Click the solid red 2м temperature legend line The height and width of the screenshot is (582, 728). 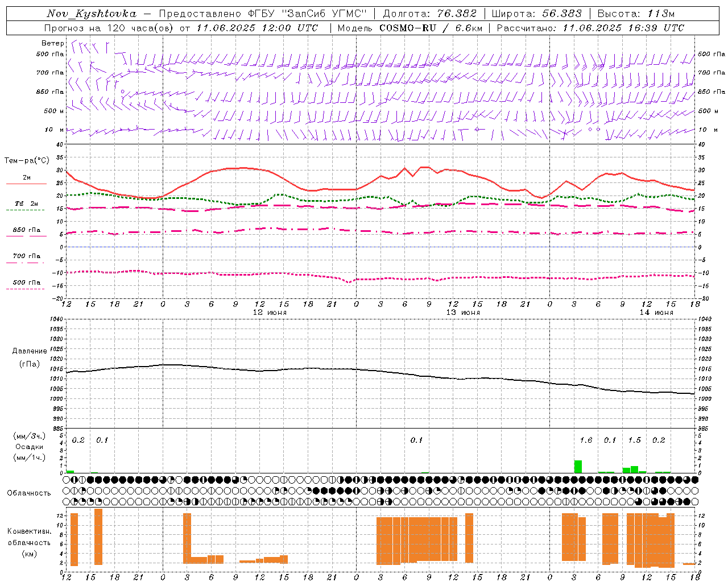26,184
